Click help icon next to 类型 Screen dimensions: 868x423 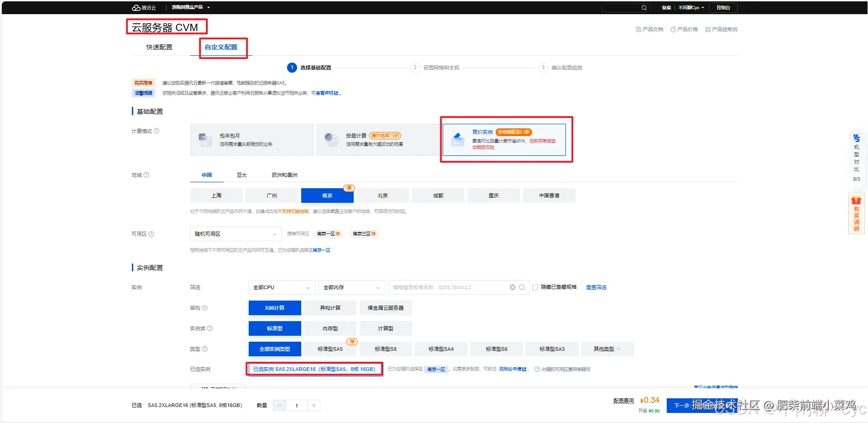(x=205, y=349)
